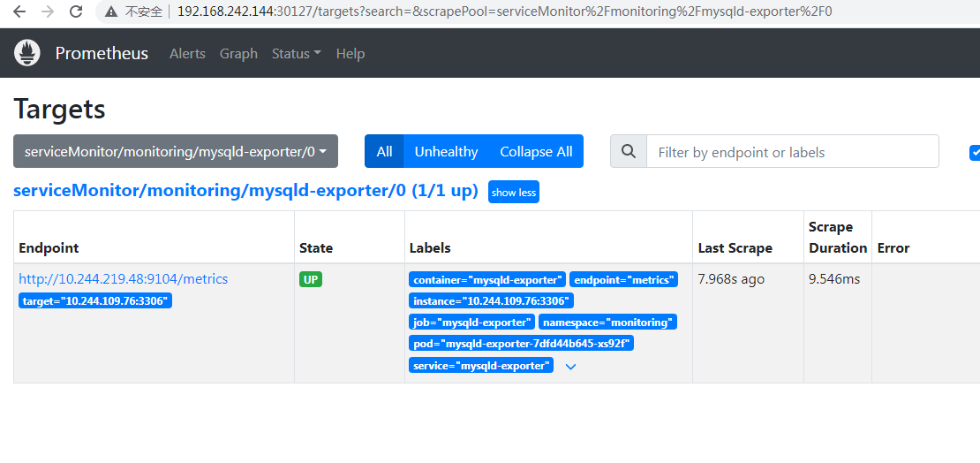The width and height of the screenshot is (980, 463).
Task: Click the namespace="monitoring" label
Action: click(x=607, y=323)
